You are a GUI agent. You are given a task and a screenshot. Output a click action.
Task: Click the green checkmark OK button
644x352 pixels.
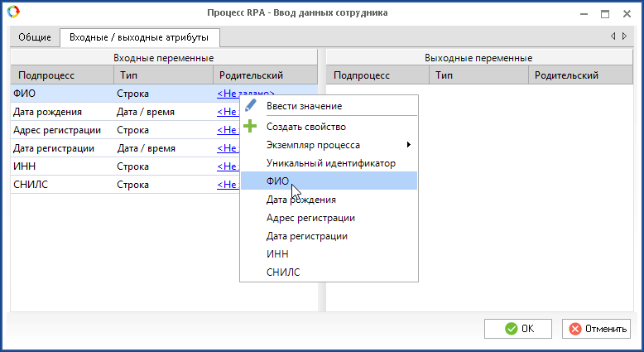coord(517,329)
